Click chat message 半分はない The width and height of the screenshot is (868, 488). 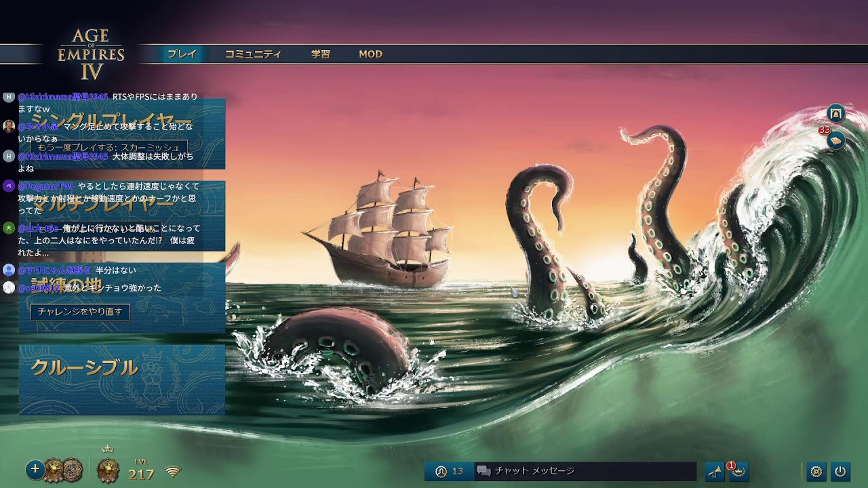116,270
